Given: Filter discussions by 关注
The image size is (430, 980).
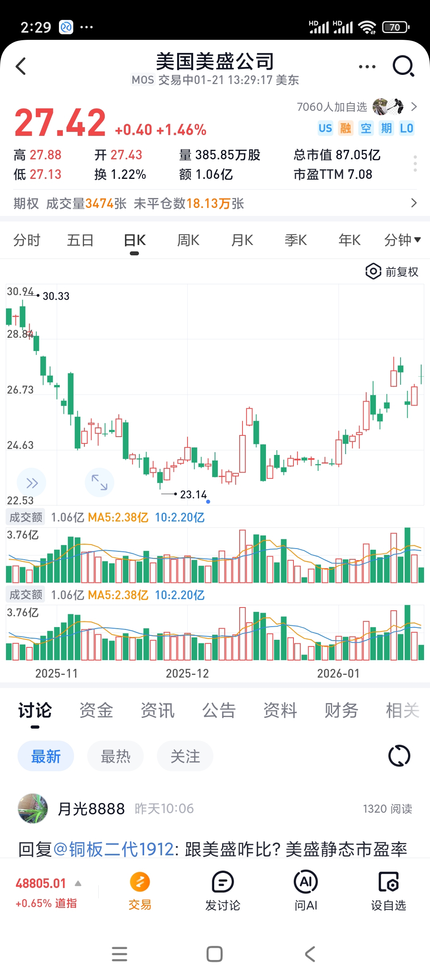Looking at the screenshot, I should [x=185, y=756].
